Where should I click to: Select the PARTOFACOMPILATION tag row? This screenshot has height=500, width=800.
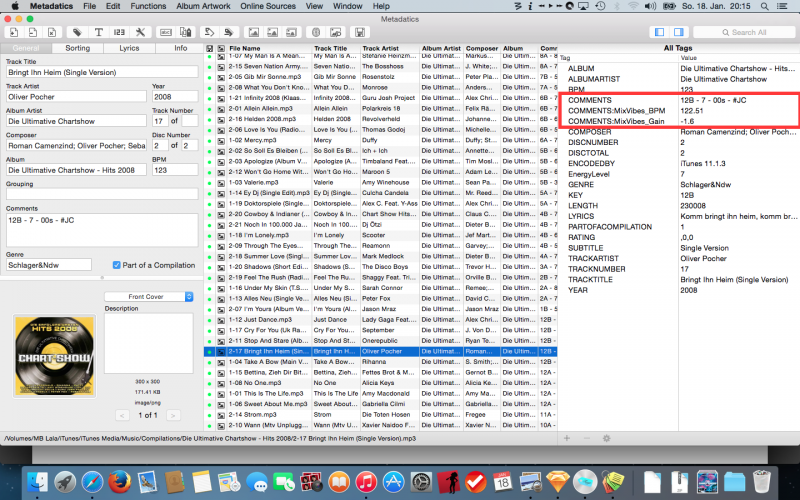click(679, 227)
